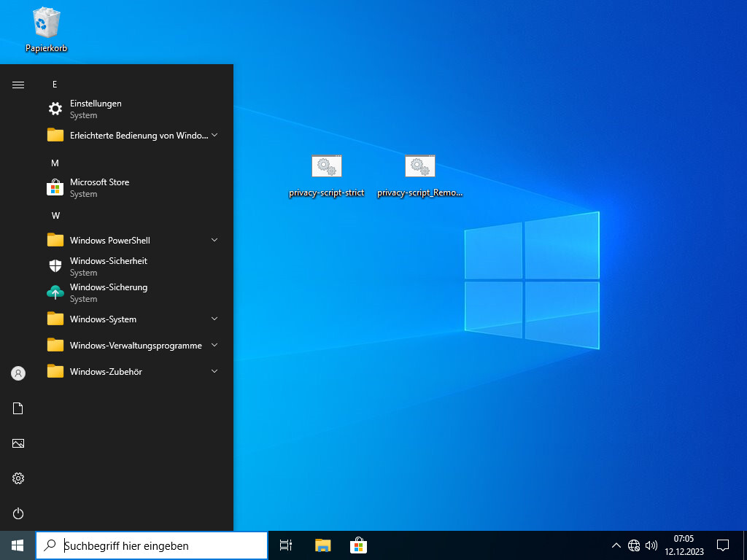Open the Windows-System folder entry
Viewport: 747px width, 560px height.
pos(133,319)
